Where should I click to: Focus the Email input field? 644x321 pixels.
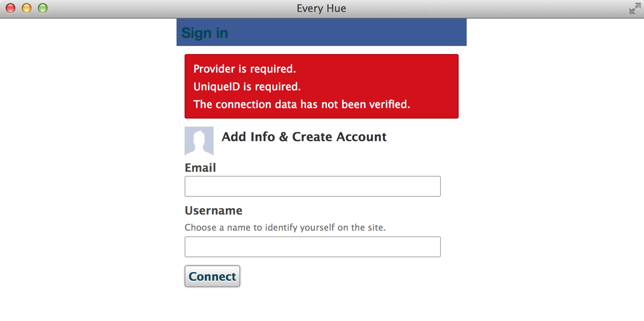(x=312, y=186)
